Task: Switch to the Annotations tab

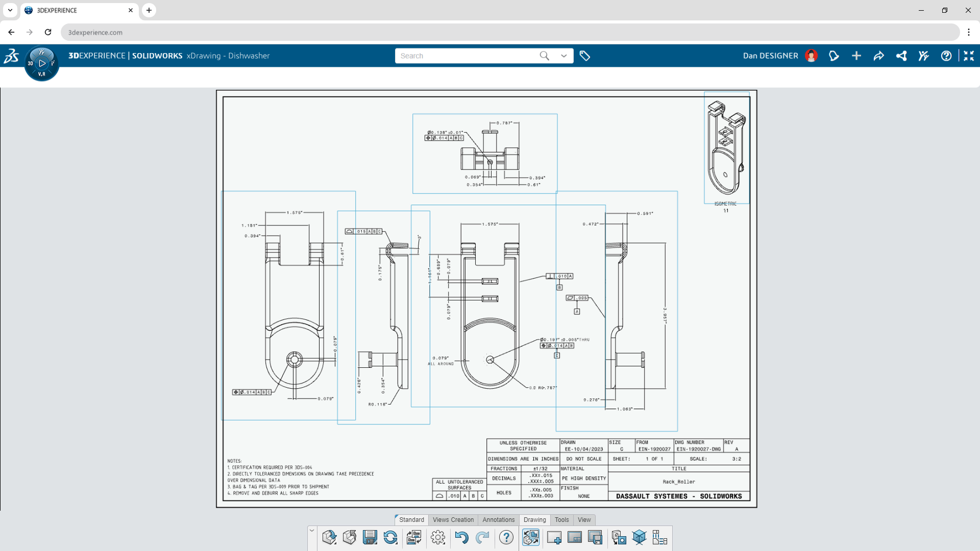Action: pyautogui.click(x=498, y=519)
